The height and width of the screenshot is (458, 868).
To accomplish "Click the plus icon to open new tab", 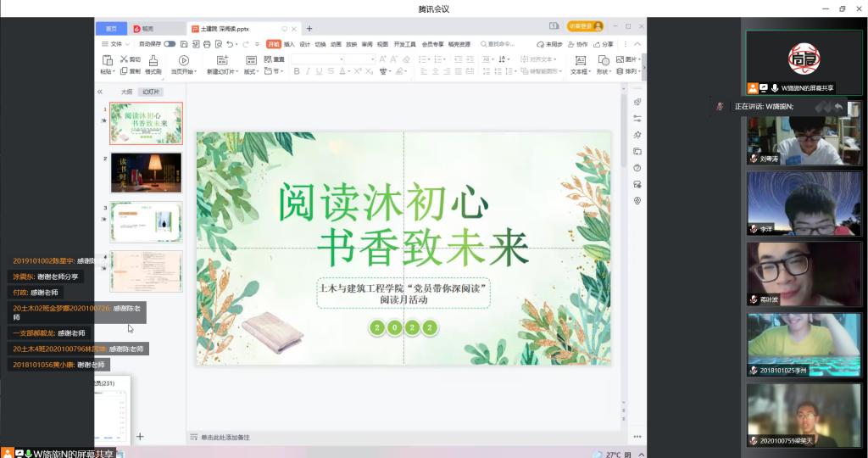I will click(x=309, y=28).
